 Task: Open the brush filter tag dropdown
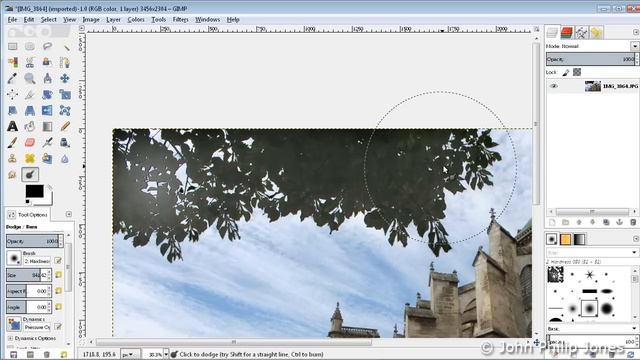tap(634, 252)
